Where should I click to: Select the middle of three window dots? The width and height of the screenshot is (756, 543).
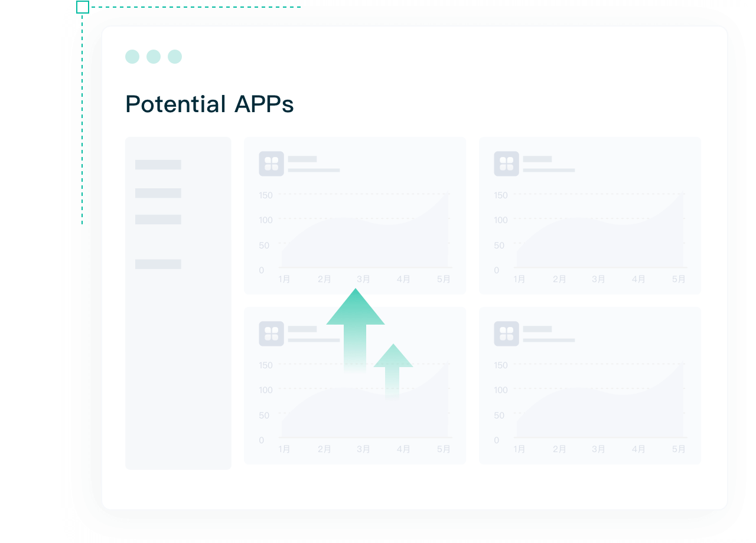pos(154,57)
